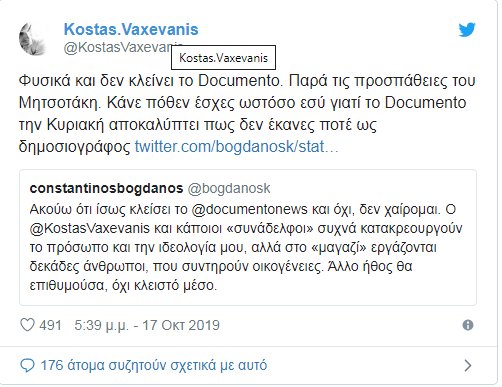The height and width of the screenshot is (387, 502).
Task: Like the tweet with the heart icon
Action: tap(27, 325)
